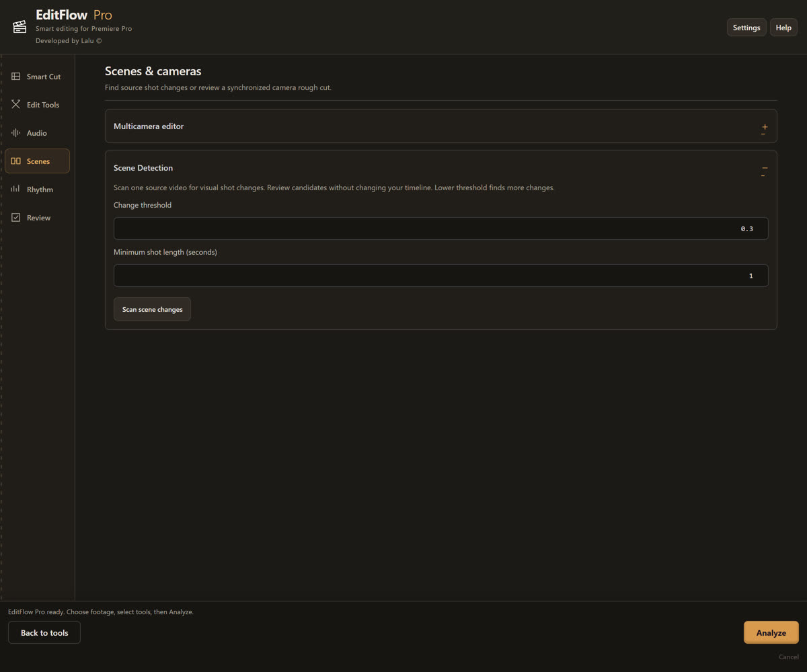Click the Scene Detection heading text
Viewport: 807px width, 672px height.
143,168
